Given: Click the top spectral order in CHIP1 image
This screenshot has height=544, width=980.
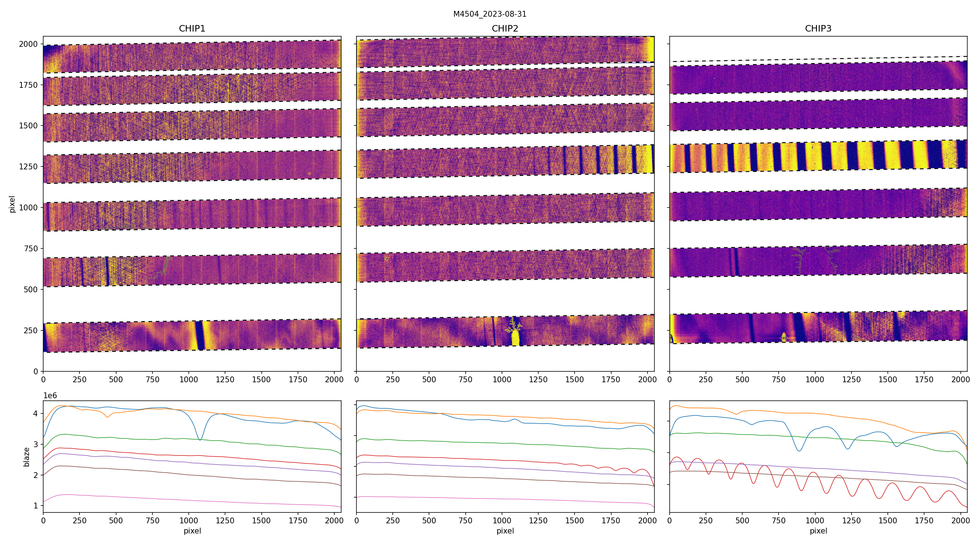Looking at the screenshot, I should (x=192, y=56).
